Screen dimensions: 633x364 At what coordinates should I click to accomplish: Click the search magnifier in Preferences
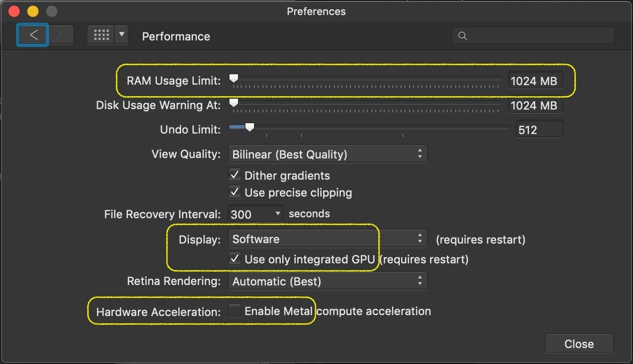[x=462, y=35]
